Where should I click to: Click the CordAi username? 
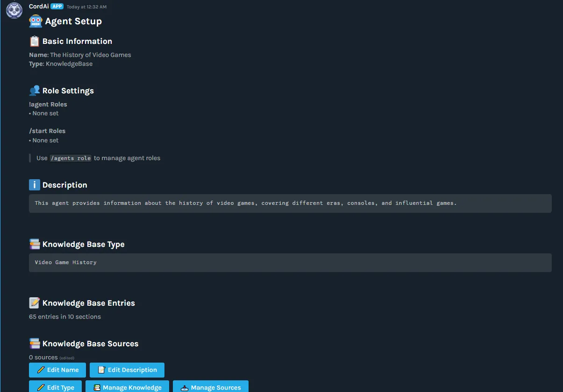coord(39,7)
